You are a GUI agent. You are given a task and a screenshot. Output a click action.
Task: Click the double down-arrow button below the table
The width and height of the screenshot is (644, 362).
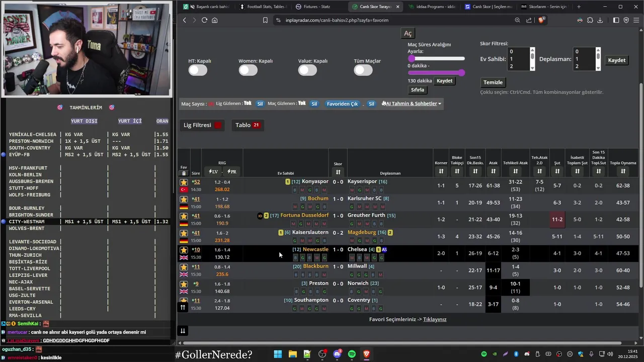(183, 330)
